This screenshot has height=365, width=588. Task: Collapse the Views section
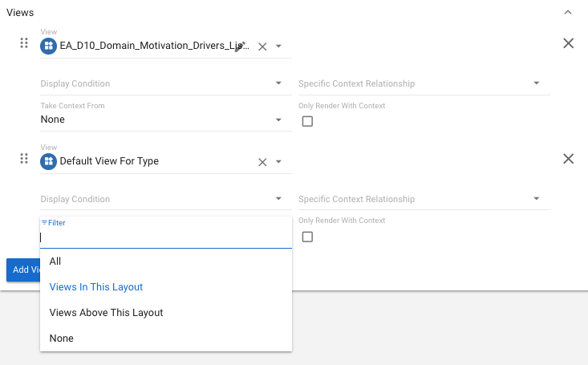point(568,13)
